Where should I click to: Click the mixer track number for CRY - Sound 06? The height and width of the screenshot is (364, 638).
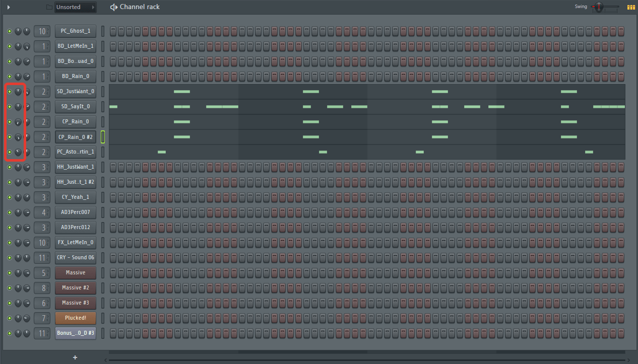pyautogui.click(x=42, y=258)
